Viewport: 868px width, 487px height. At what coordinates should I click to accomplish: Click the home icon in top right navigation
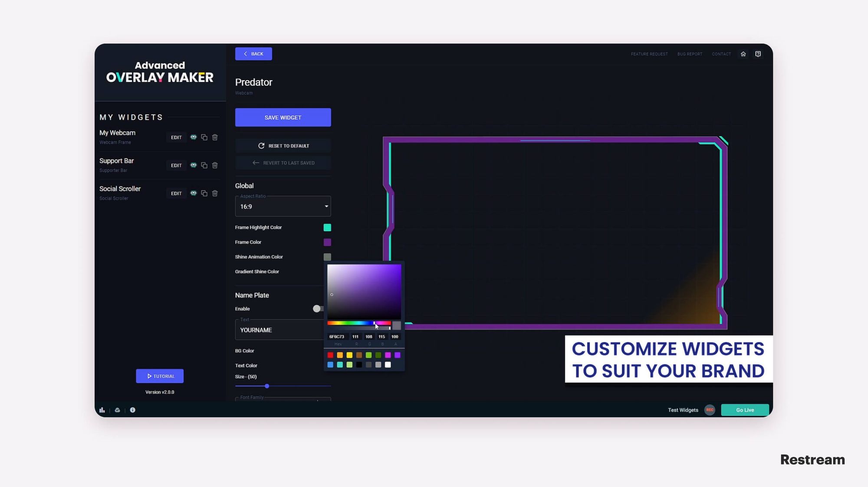click(x=743, y=54)
